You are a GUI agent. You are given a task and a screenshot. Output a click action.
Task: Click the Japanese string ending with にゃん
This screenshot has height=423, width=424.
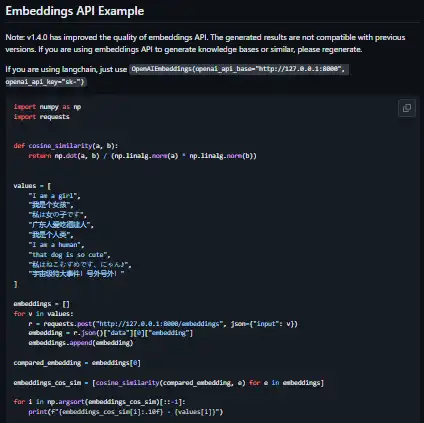80,265
